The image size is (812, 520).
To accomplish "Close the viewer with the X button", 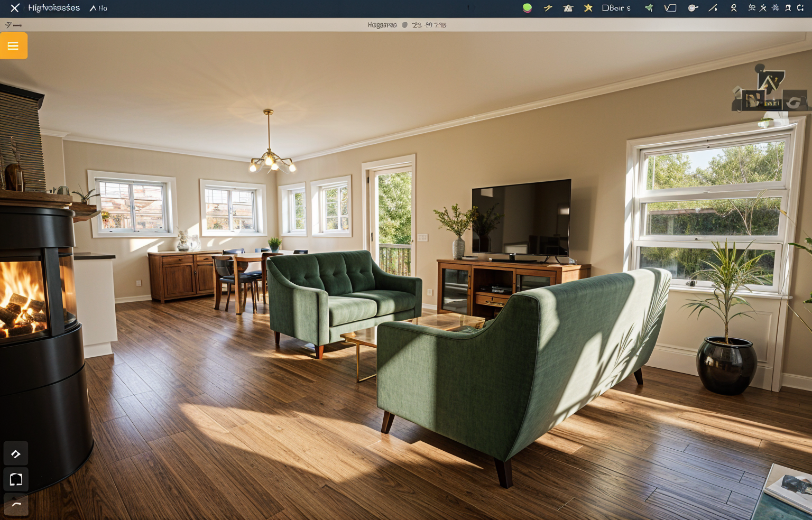I will [x=15, y=8].
